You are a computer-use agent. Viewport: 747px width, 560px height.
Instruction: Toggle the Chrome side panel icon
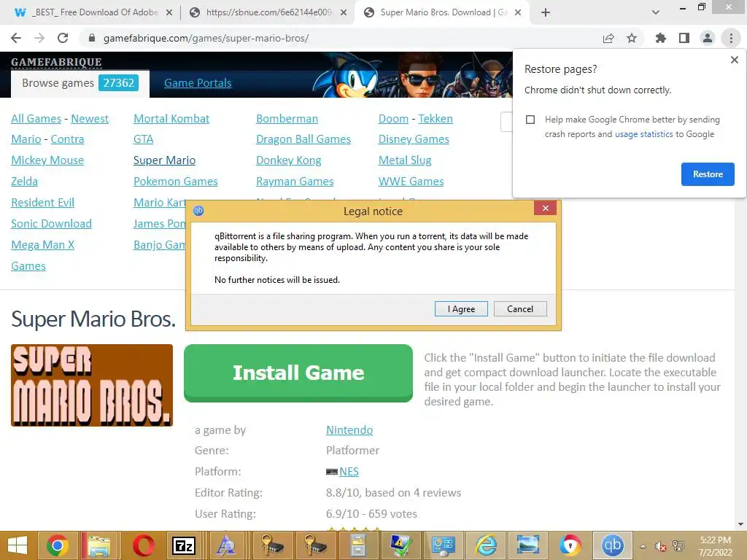[684, 38]
